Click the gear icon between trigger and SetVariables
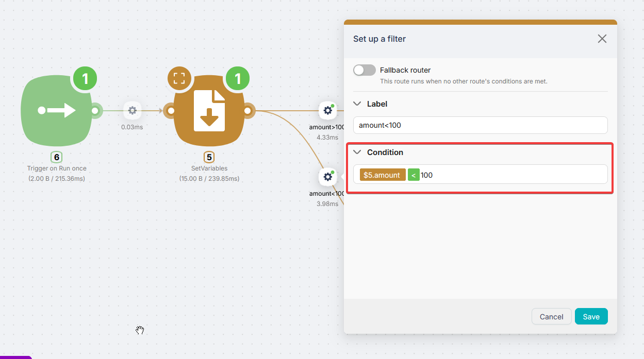This screenshot has width=644, height=359. [133, 110]
